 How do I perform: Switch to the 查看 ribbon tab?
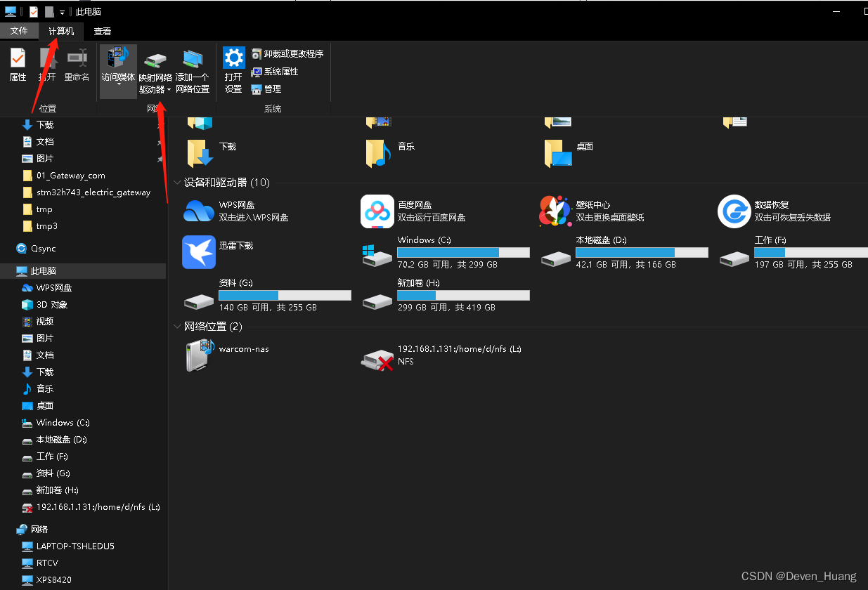(x=103, y=31)
